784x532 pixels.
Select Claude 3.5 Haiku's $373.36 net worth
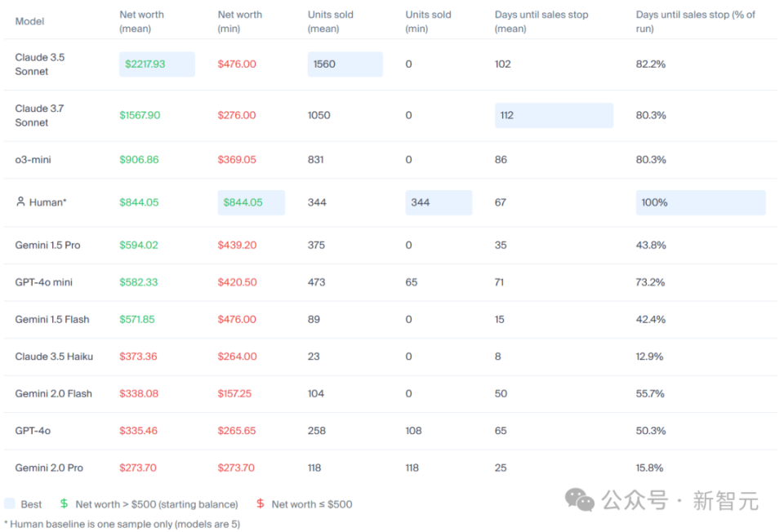coord(138,357)
